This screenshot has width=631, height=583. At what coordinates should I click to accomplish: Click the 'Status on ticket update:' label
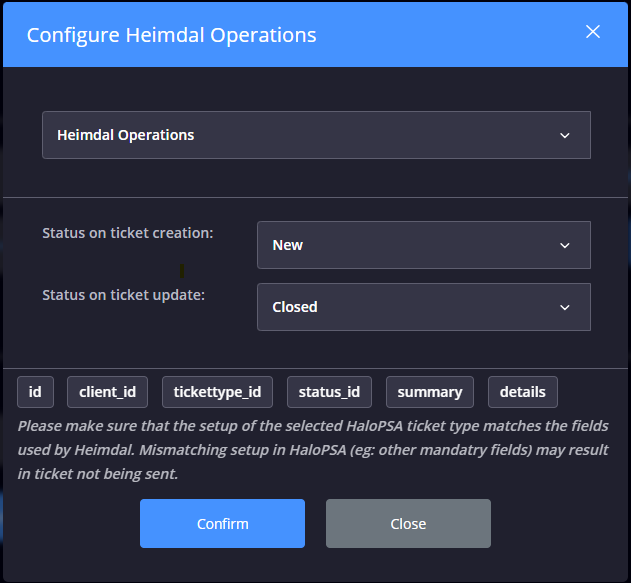coord(124,295)
